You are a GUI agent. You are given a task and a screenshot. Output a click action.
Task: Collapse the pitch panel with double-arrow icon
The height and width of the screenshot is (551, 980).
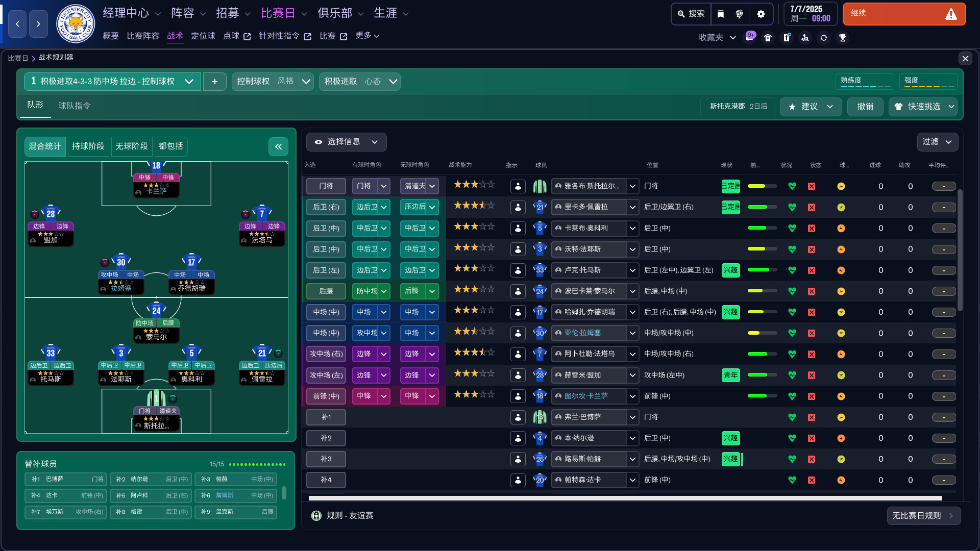[x=278, y=147]
